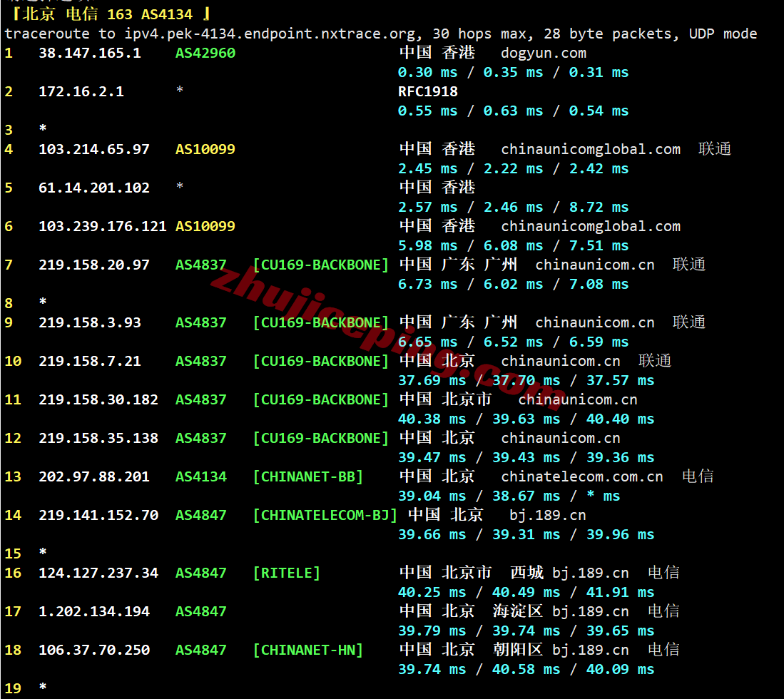Select IP address 202.97.88.201
784x699 pixels.
[94, 476]
